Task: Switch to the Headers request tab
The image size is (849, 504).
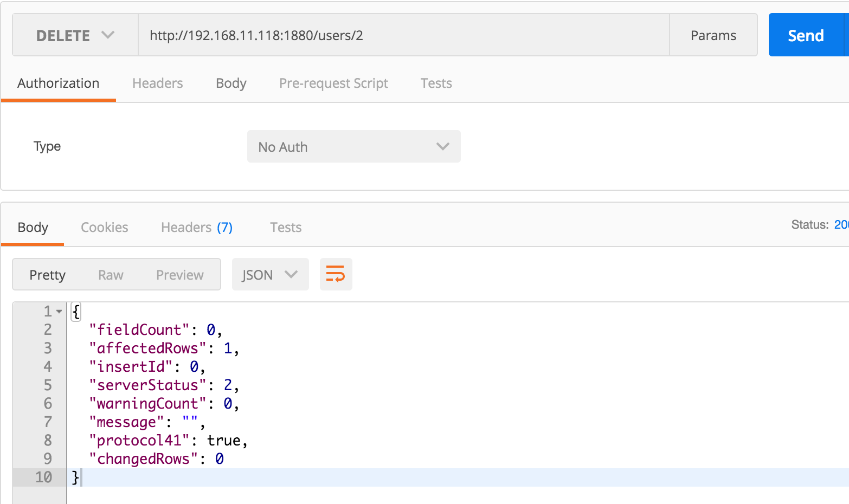Action: click(157, 83)
